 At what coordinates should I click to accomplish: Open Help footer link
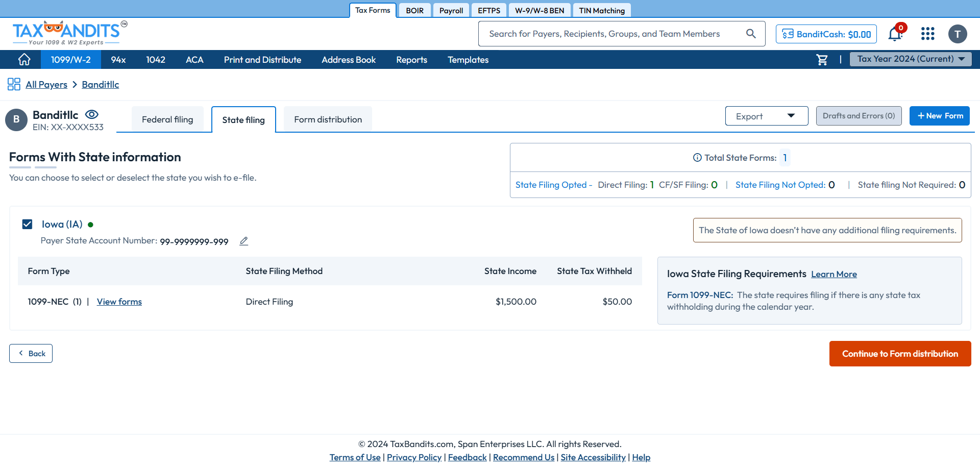[x=641, y=457]
